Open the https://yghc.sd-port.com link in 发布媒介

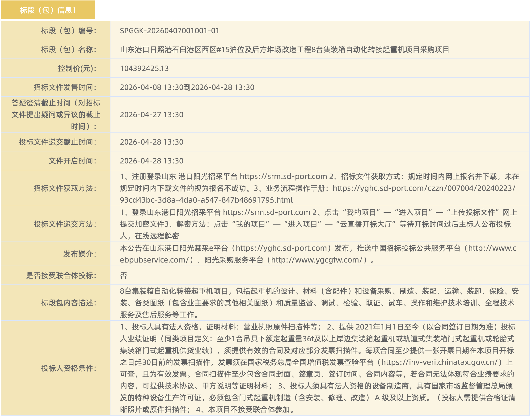click(x=281, y=248)
